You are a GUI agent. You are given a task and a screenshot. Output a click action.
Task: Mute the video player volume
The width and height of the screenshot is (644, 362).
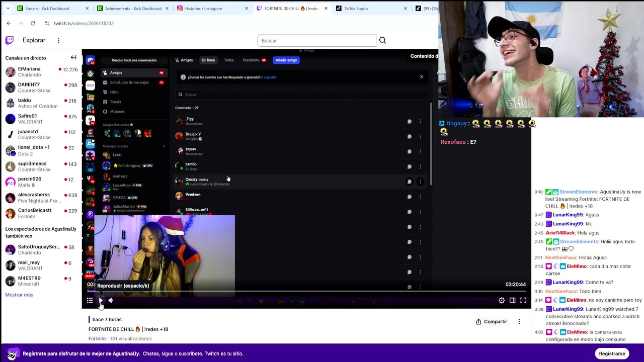111,301
